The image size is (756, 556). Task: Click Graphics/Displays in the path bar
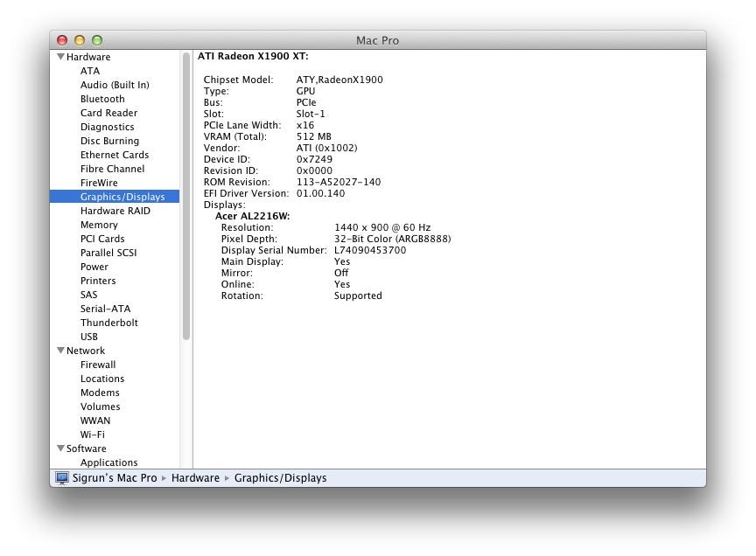coord(280,478)
